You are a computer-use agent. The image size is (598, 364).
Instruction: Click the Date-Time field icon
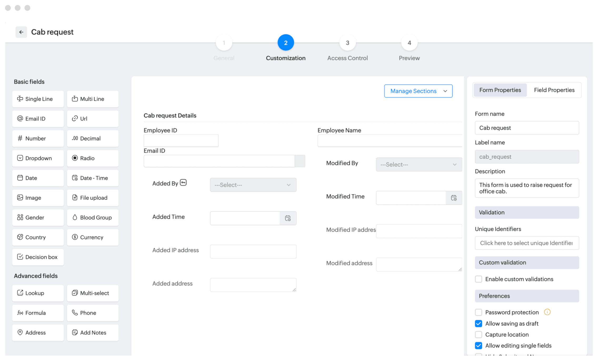[75, 178]
